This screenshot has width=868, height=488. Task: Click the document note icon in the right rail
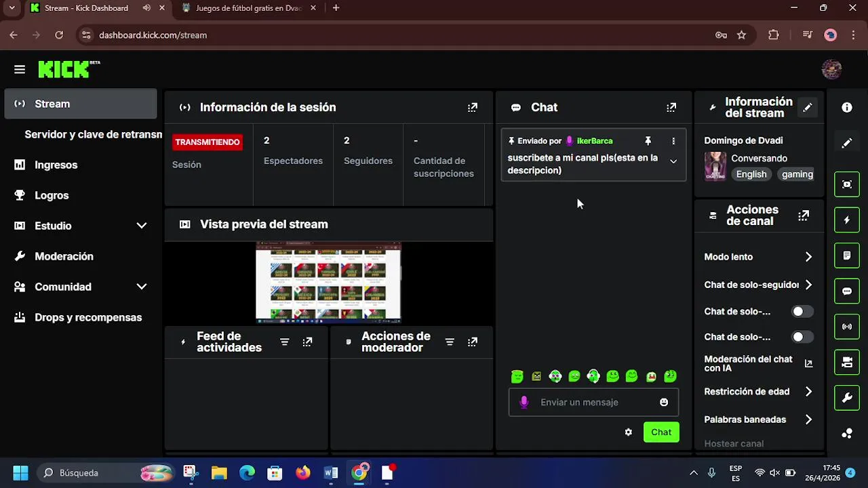tap(847, 256)
